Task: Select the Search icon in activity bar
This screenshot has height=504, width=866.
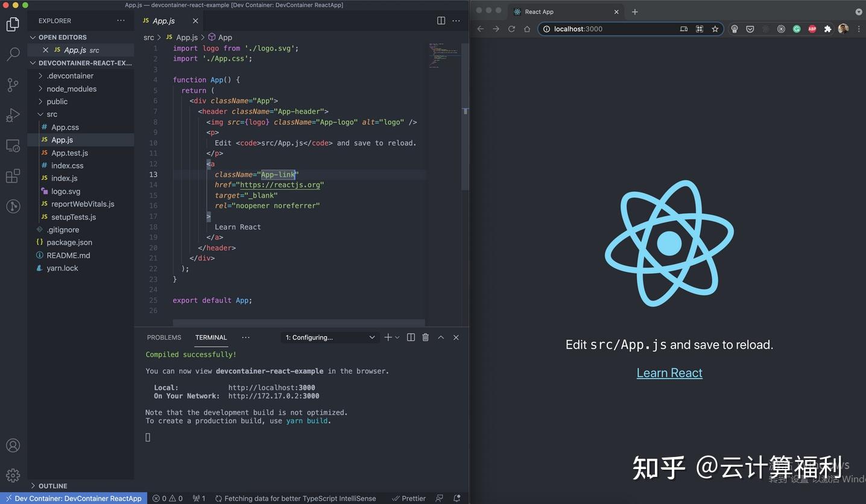Action: (13, 54)
